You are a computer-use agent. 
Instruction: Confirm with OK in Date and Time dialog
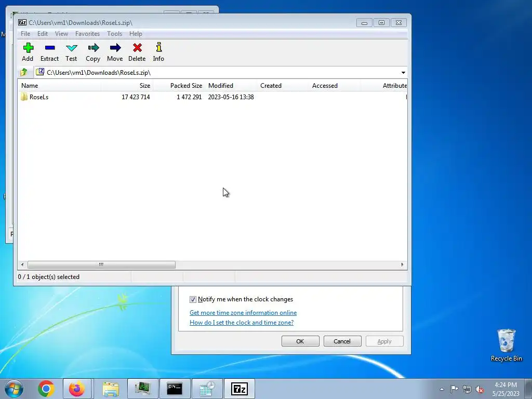(x=300, y=341)
